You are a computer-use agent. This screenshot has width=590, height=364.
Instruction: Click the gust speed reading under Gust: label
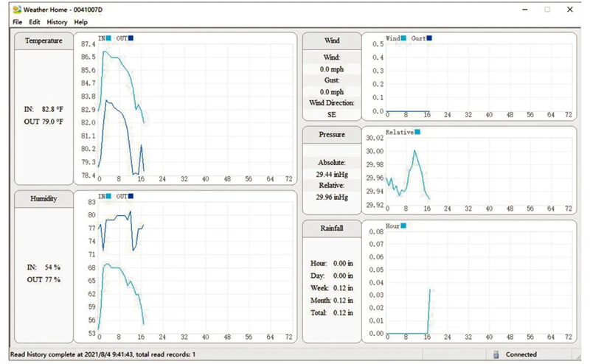pyautogui.click(x=332, y=92)
